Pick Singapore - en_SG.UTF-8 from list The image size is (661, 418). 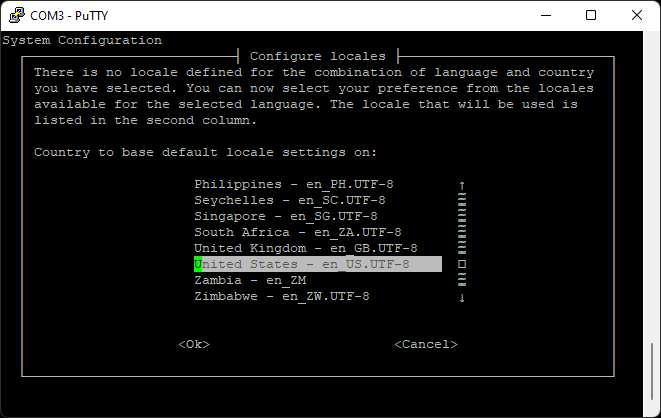(x=285, y=216)
